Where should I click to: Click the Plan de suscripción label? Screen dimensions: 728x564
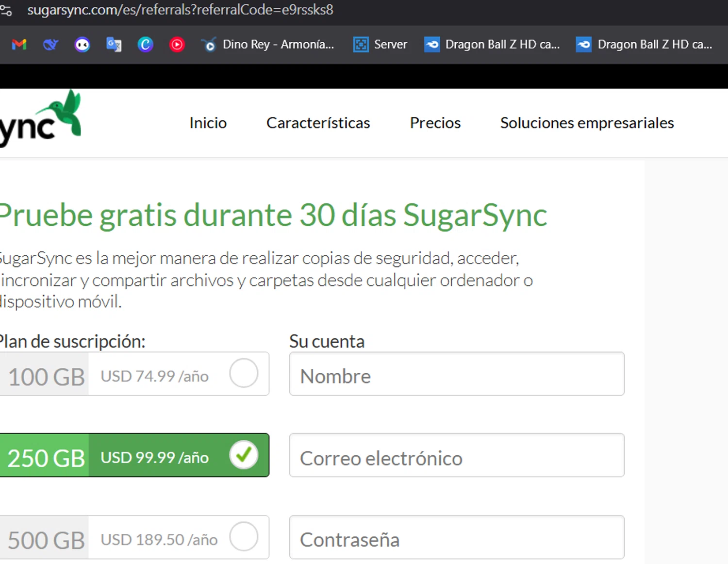coord(72,342)
